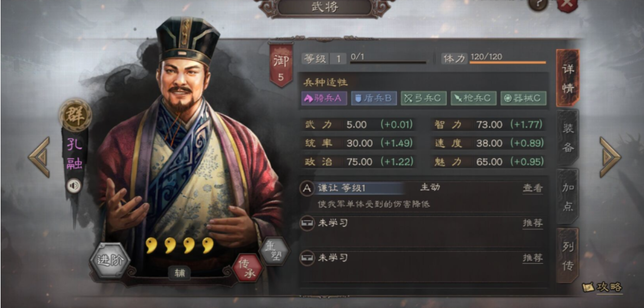This screenshot has width=644, height=308.
Task: Click the four-star rating on portrait
Action: click(x=180, y=245)
